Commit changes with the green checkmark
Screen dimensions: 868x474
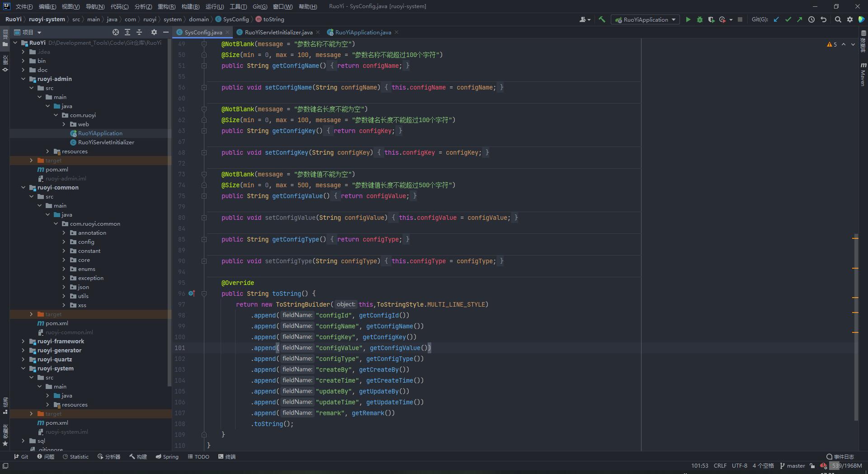(788, 19)
